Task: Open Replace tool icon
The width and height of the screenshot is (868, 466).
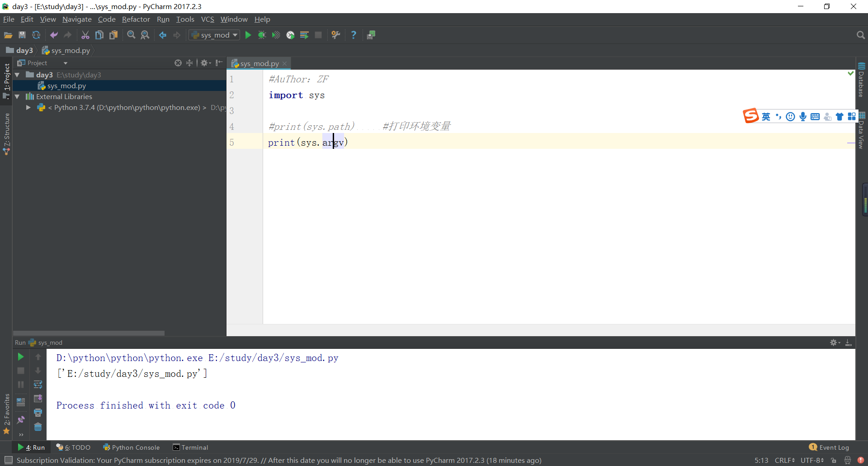Action: click(x=145, y=35)
